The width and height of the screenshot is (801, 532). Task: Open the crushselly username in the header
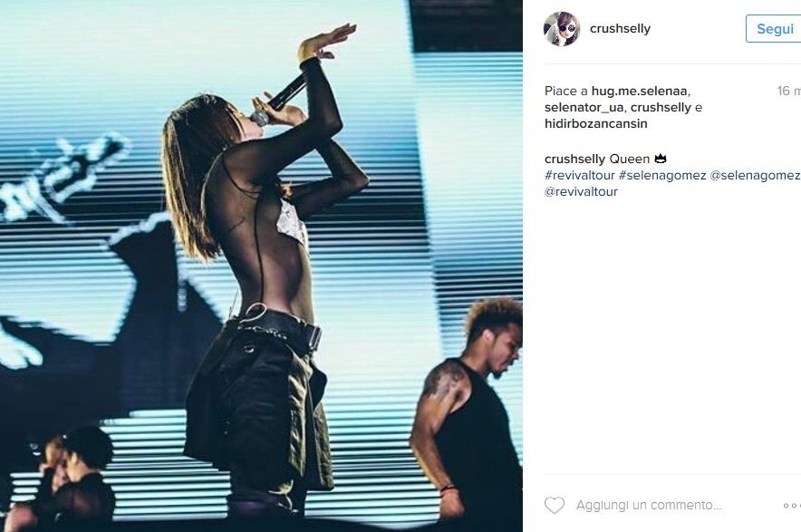tap(620, 29)
